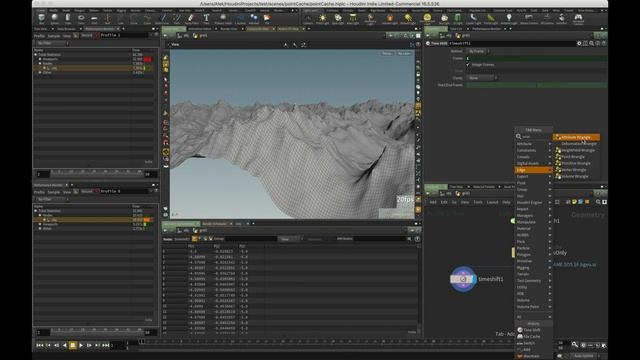Stop playback with the highlighted stop button
The image size is (640, 360).
coord(73,345)
